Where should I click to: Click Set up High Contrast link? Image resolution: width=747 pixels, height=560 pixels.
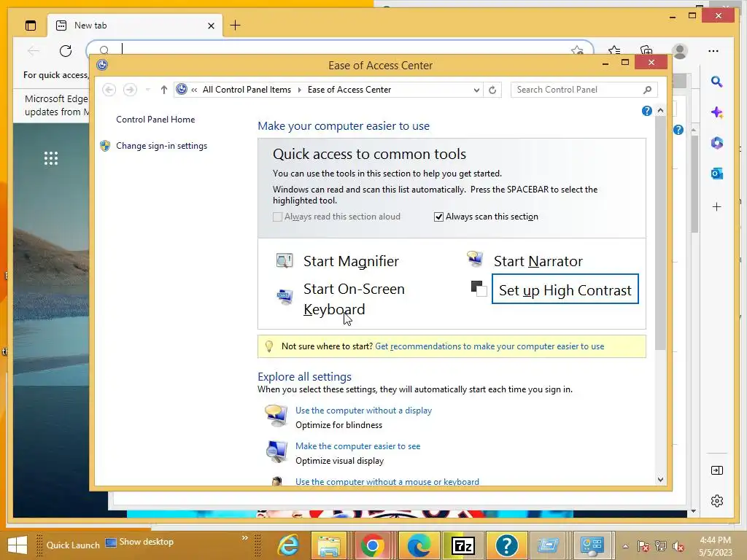point(565,290)
